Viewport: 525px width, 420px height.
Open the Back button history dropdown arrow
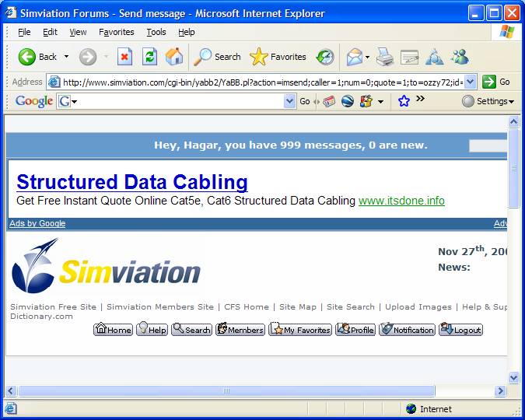coord(66,57)
